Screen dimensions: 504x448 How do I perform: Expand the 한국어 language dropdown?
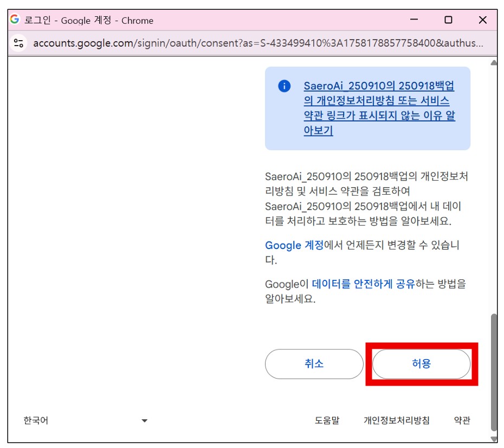click(x=86, y=420)
